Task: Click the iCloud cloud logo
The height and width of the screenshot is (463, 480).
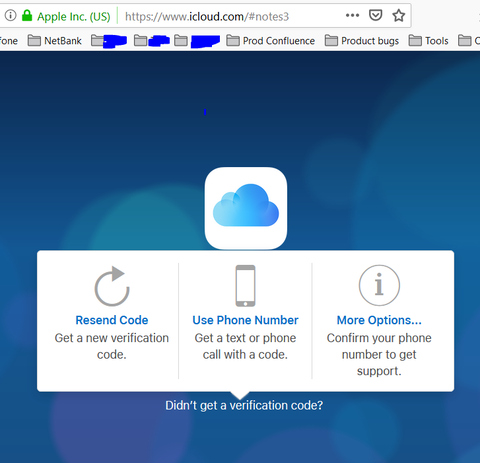Action: [x=246, y=208]
